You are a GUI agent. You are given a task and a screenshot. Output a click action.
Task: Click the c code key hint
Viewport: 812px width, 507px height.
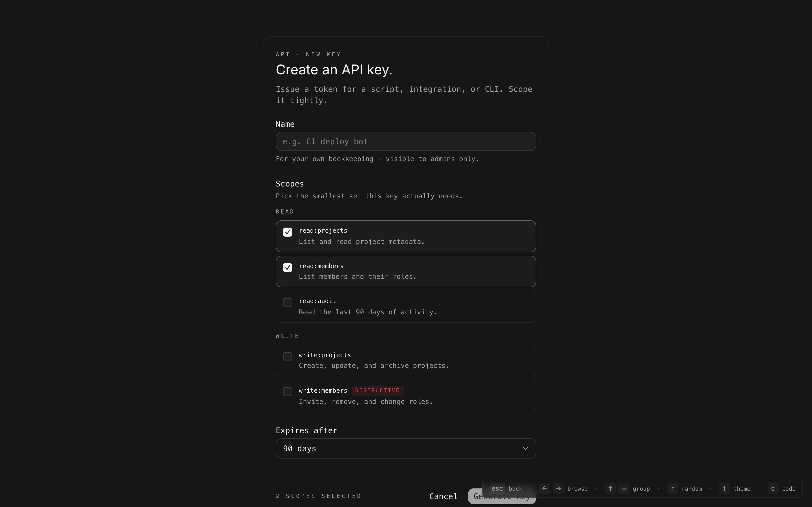(x=773, y=489)
